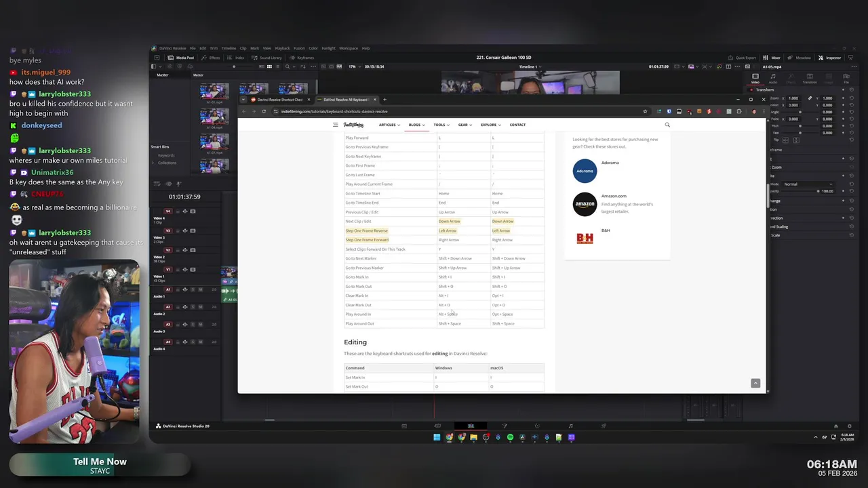Open the CONTACT link on the website
The width and height of the screenshot is (868, 488).
point(517,125)
